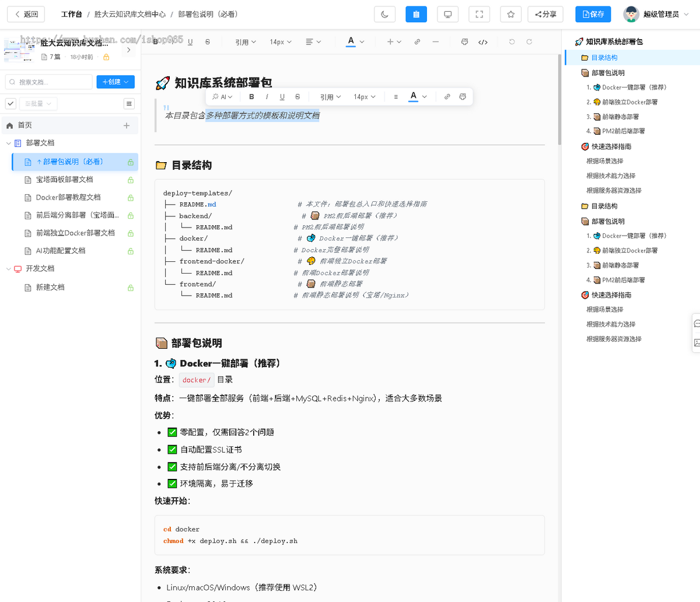The width and height of the screenshot is (700, 602).
Task: Toggle the lock icon on 宝塔面板部署文档
Action: pos(131,180)
